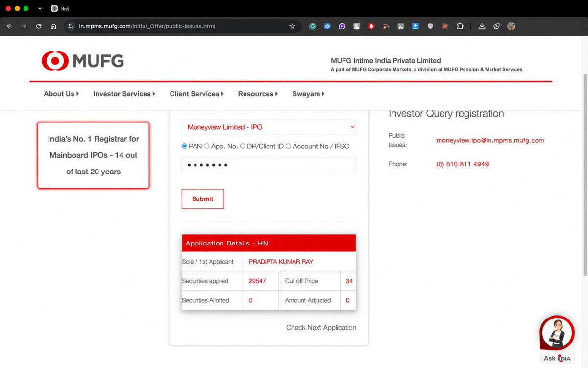Click the page vertical scrollbar
588x368 pixels.
pyautogui.click(x=585, y=175)
